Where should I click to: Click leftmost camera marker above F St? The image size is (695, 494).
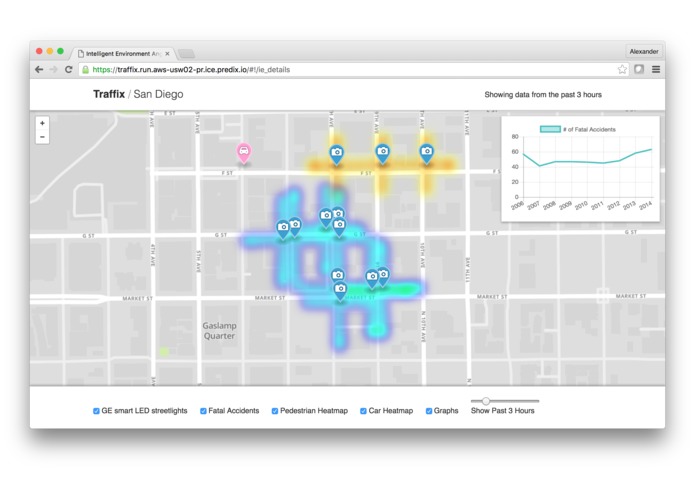[336, 154]
